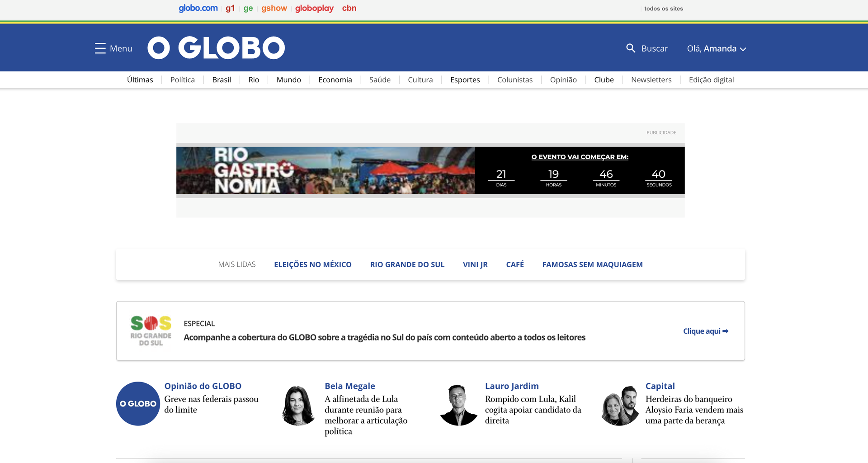Read Greve nas federais passou do limite
The image size is (868, 463).
[212, 404]
